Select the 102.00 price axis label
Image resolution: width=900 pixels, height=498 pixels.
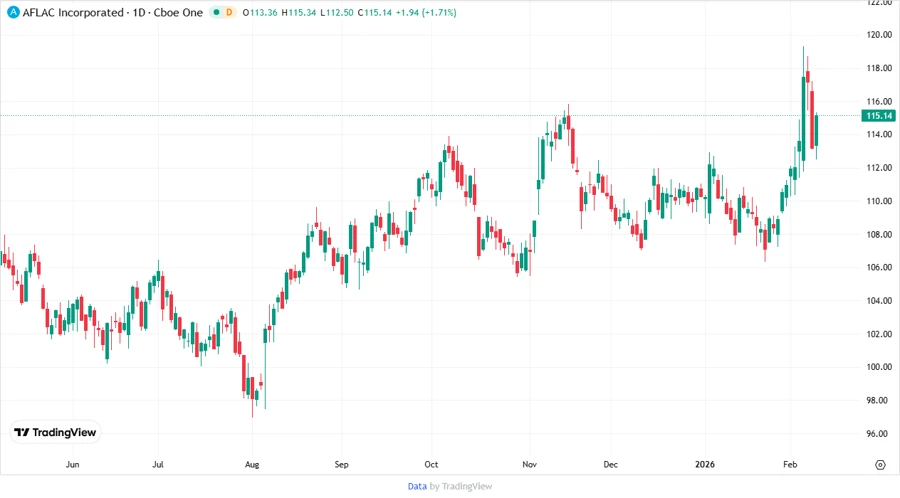(879, 334)
